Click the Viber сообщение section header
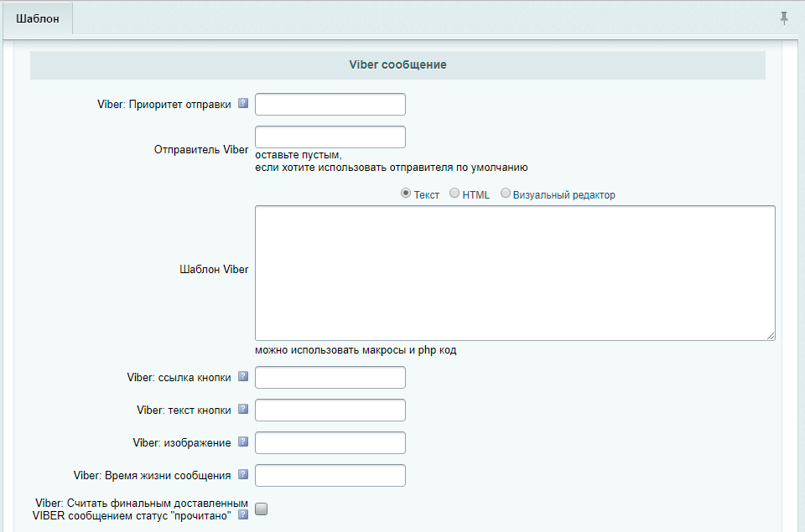The width and height of the screenshot is (805, 532). 397,65
